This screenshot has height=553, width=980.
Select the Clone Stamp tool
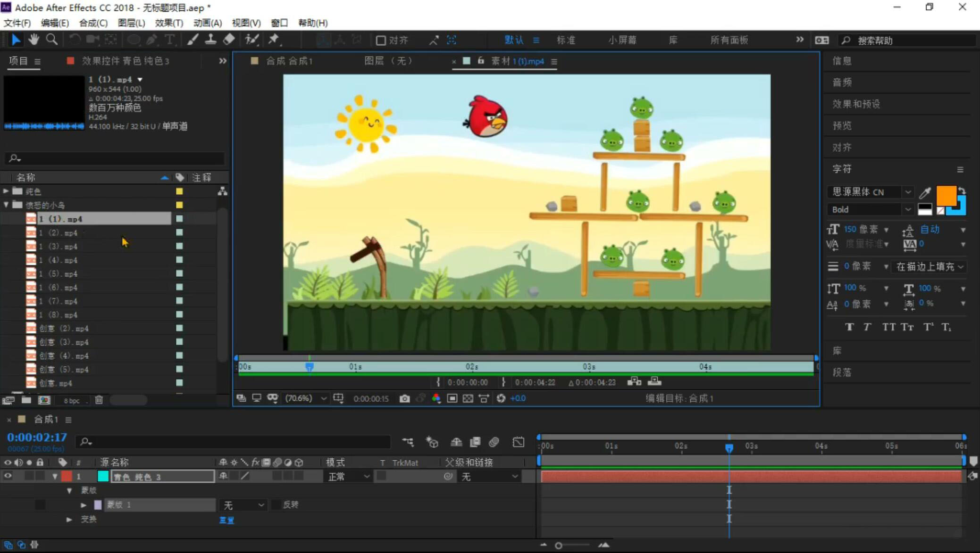210,40
